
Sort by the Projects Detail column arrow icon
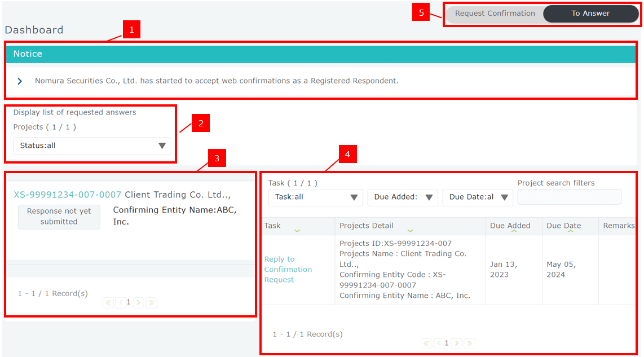(410, 231)
